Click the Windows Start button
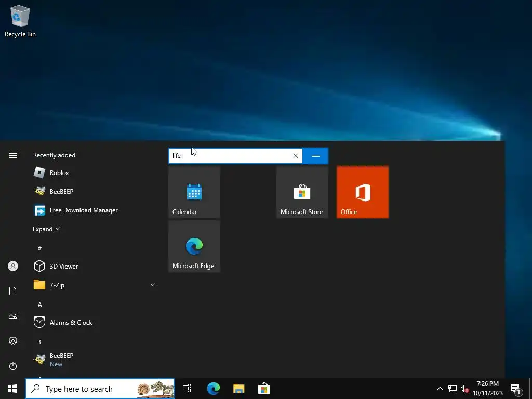532x399 pixels. pyautogui.click(x=12, y=389)
